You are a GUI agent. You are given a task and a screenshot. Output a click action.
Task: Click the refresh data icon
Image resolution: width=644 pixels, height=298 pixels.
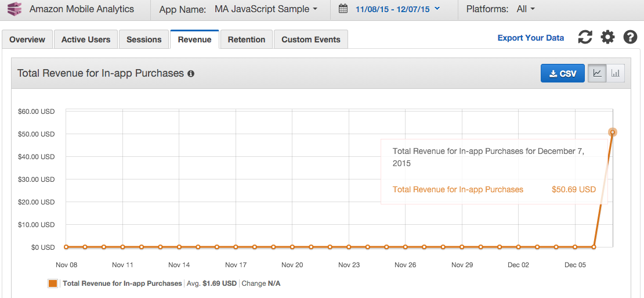click(585, 38)
